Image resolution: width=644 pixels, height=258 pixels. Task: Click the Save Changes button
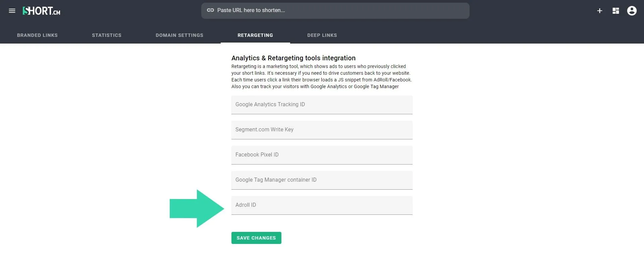click(256, 238)
